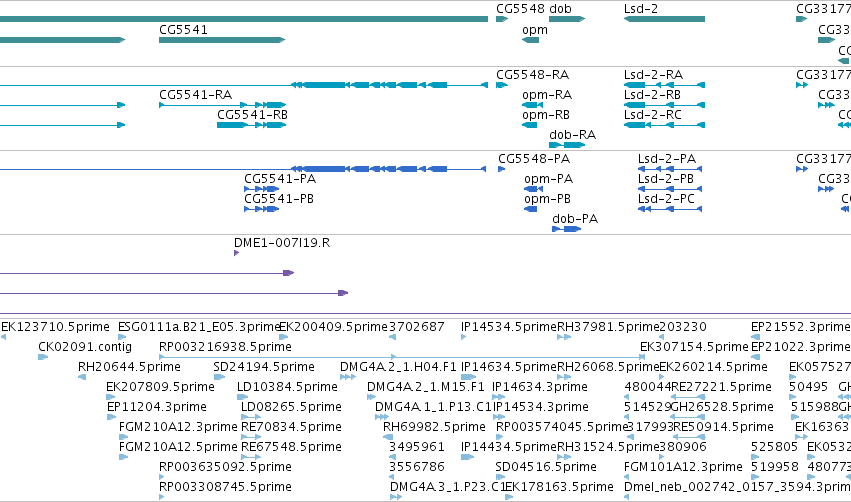Click the opm-RB transcript label
This screenshot has width=851, height=502.
tap(546, 115)
